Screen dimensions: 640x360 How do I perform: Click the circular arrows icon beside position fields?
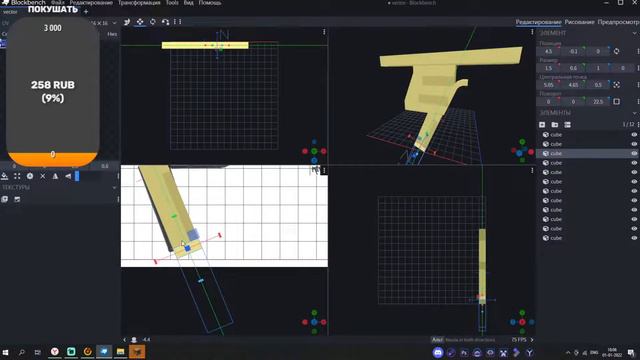(616, 51)
